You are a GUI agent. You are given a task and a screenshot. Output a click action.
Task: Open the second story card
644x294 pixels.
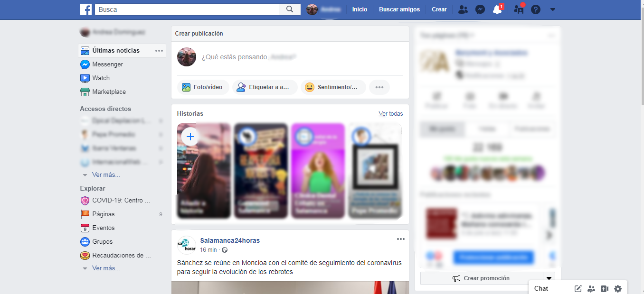tap(261, 171)
